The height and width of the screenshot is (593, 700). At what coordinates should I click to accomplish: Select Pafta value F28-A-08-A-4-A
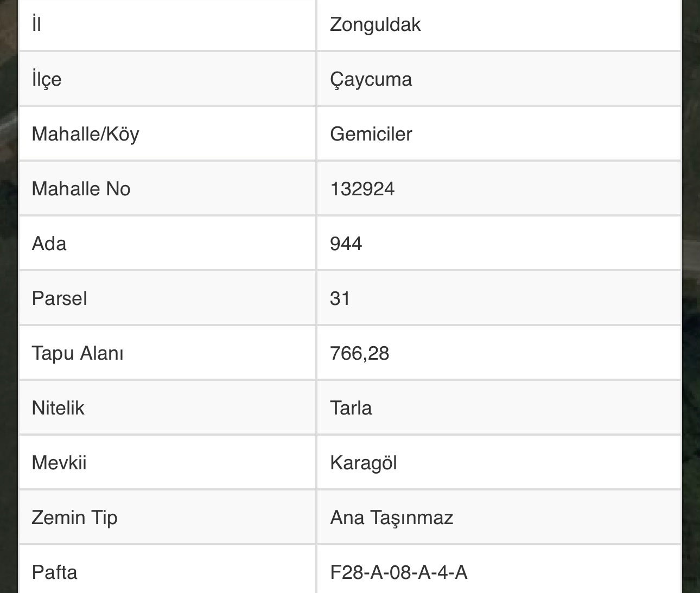point(399,572)
